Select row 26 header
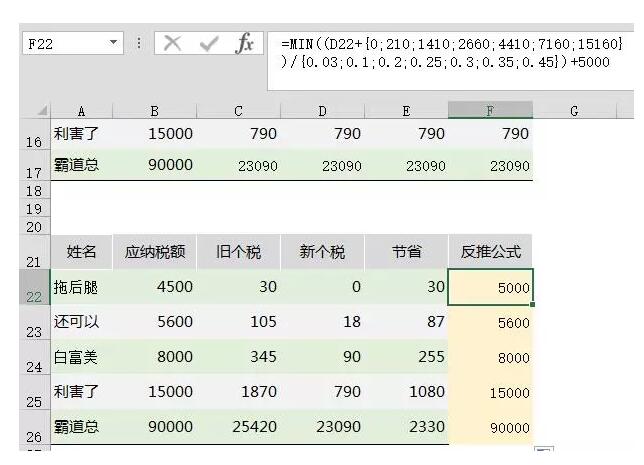 (x=34, y=427)
